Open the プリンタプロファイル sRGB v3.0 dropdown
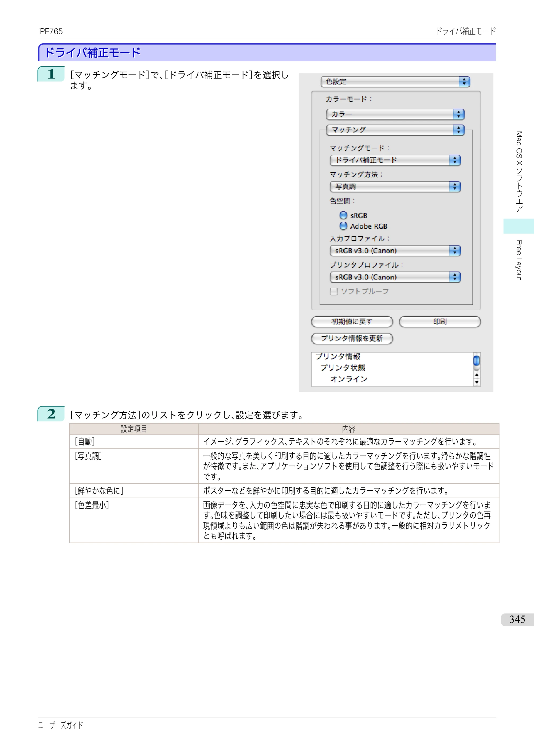Screen dimensions: 534x756 click(395, 277)
